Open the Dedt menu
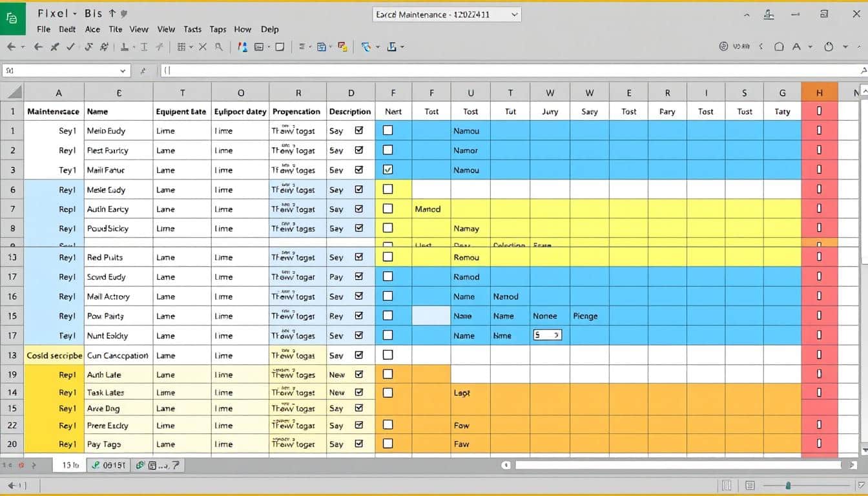This screenshot has width=868, height=496. pos(68,29)
